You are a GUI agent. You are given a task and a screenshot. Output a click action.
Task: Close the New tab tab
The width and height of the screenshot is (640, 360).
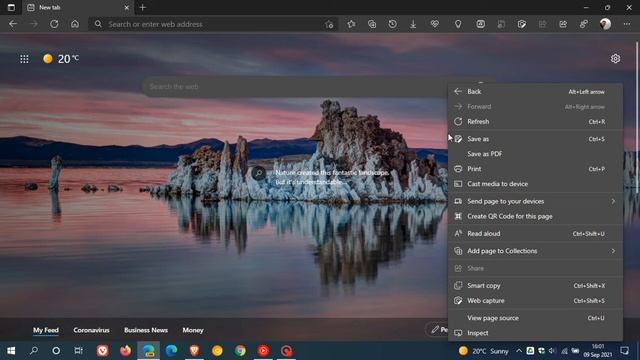[x=127, y=7]
